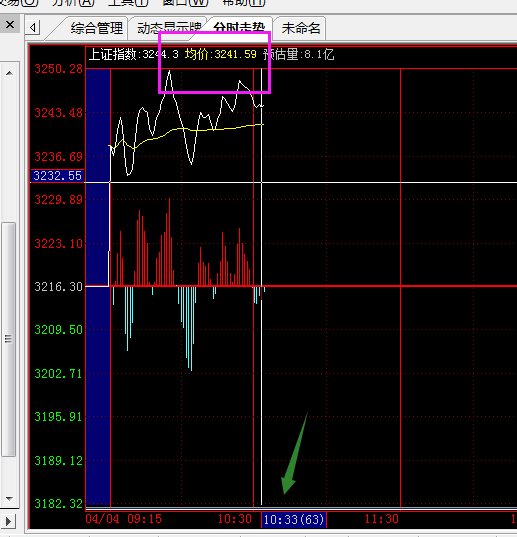Click the 3223.10 price axis label
The width and height of the screenshot is (517, 537).
click(59, 244)
